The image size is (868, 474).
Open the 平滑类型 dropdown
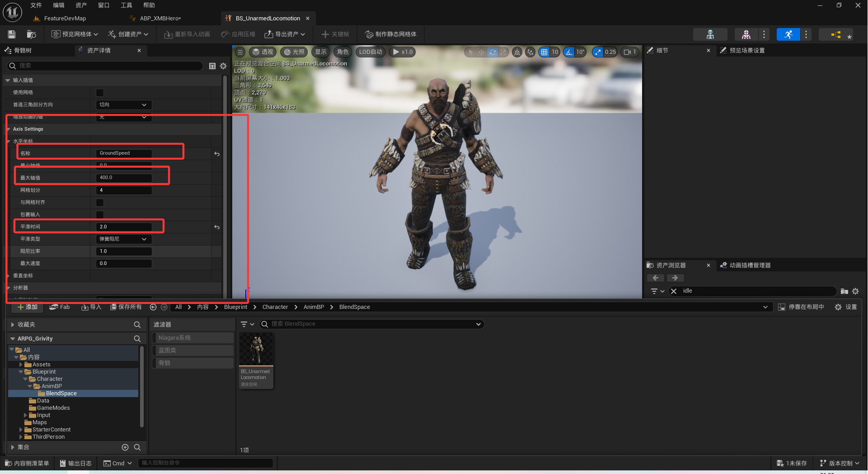point(124,239)
